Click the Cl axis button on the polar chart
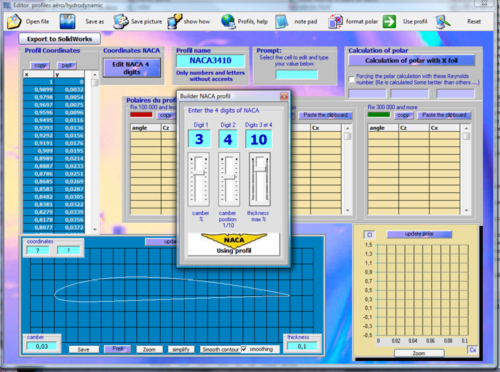Screen dimensions: 500x372 (369, 235)
